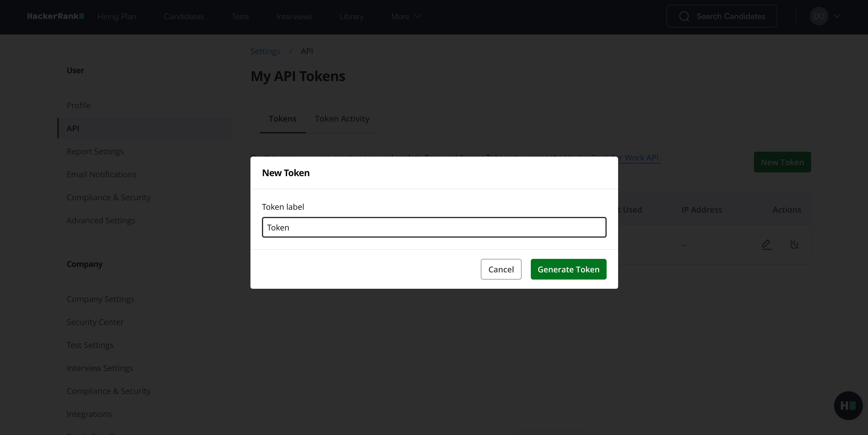868x435 pixels.
Task: Cancel the New Token dialog
Action: tap(501, 269)
